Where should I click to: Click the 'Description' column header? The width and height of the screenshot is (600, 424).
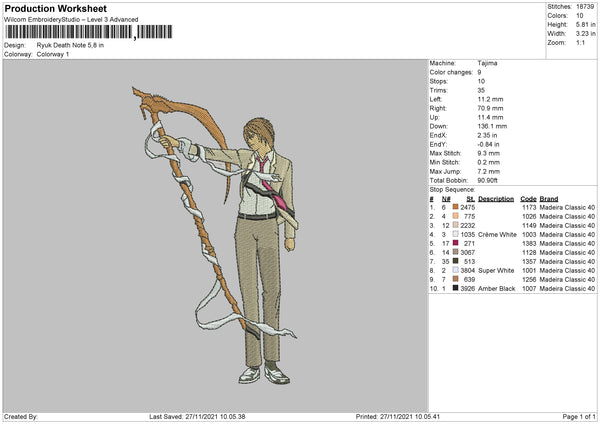pos(496,199)
